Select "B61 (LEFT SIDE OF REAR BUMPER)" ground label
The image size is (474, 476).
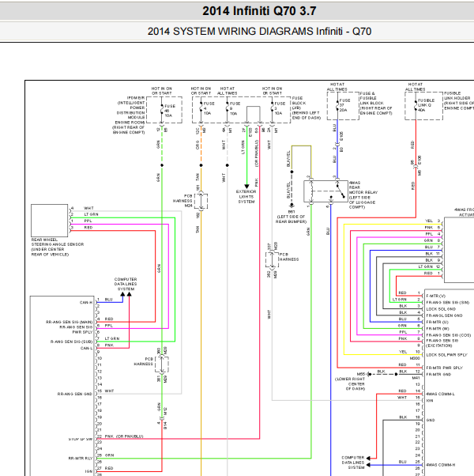tap(291, 217)
